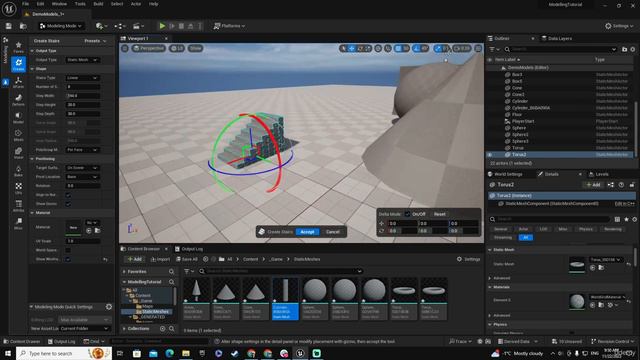The width and height of the screenshot is (640, 360).
Task: Toggle the Show Gizmo checkbox
Action: point(68,204)
